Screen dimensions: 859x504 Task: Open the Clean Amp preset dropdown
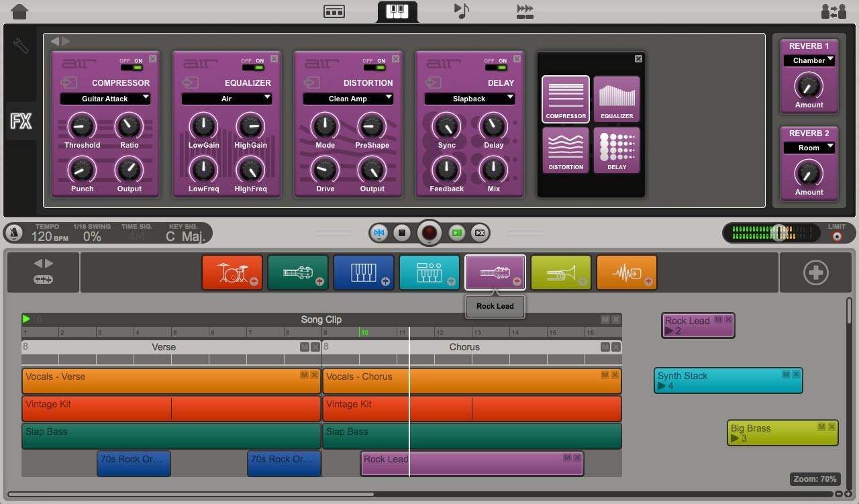click(x=348, y=99)
